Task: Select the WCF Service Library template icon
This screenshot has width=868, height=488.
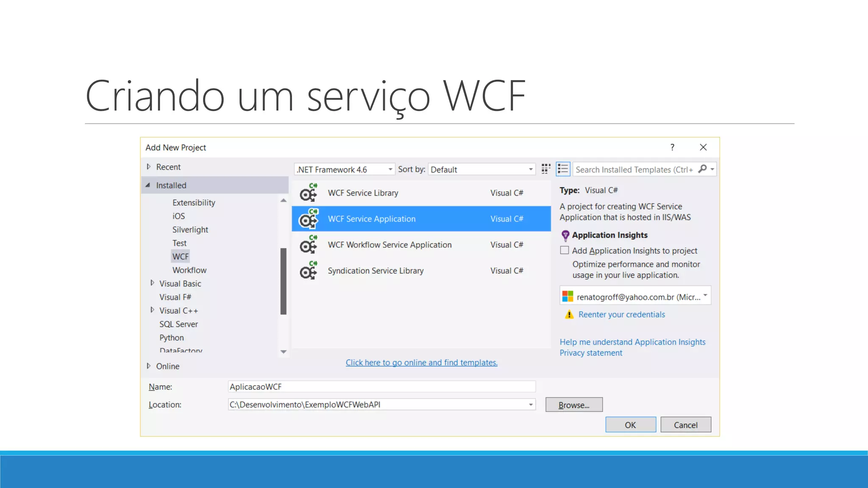Action: coord(309,193)
